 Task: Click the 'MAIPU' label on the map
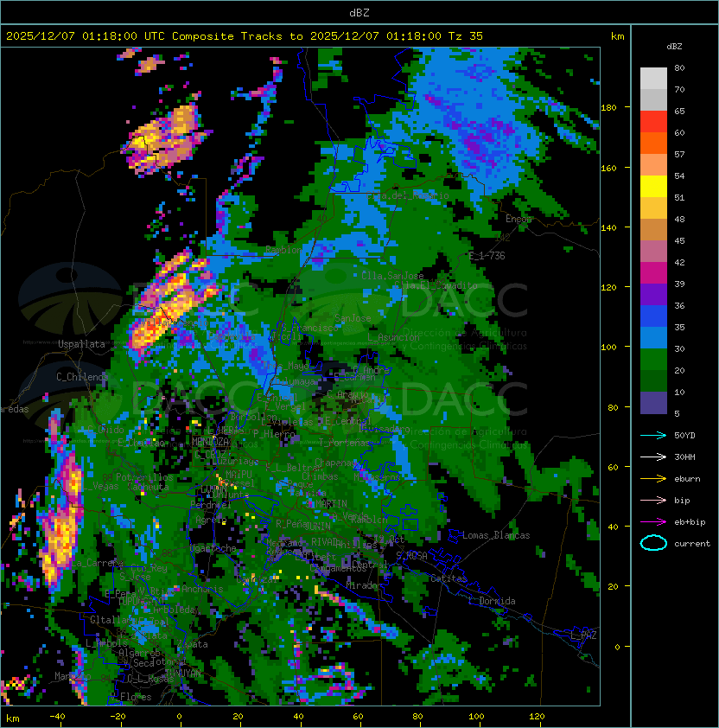click(239, 475)
